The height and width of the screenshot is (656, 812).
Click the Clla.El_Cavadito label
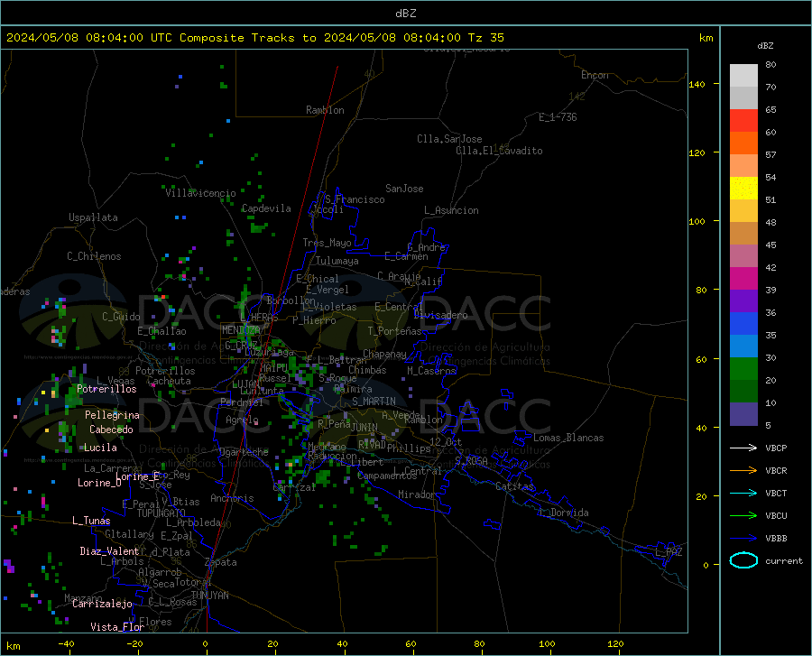click(x=499, y=151)
